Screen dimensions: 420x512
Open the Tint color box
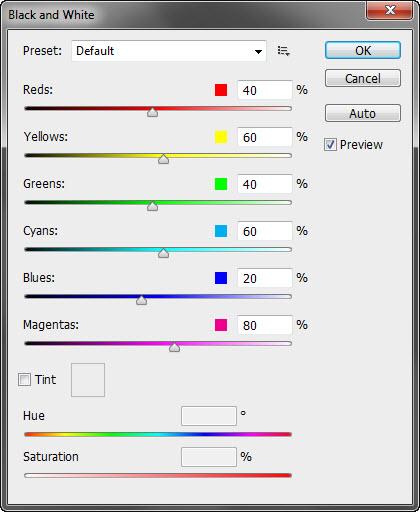(88, 380)
